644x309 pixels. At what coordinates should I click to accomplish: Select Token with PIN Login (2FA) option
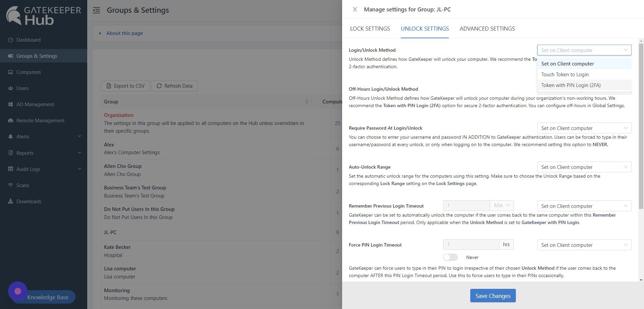[x=584, y=85]
